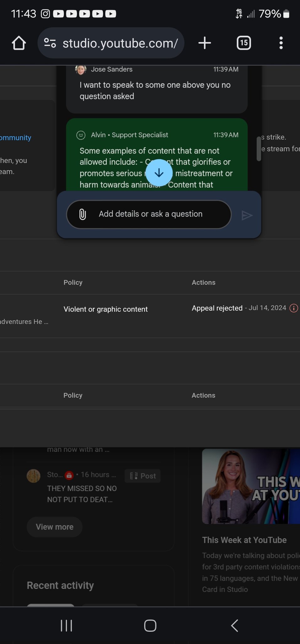This screenshot has width=300, height=644.
Task: Click the chat panel scrollbar handle
Action: 259,149
